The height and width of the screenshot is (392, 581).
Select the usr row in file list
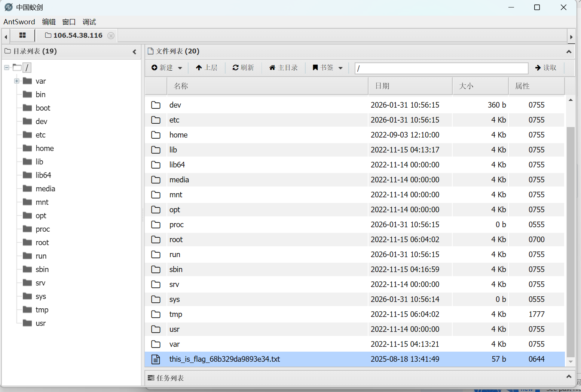pos(355,329)
